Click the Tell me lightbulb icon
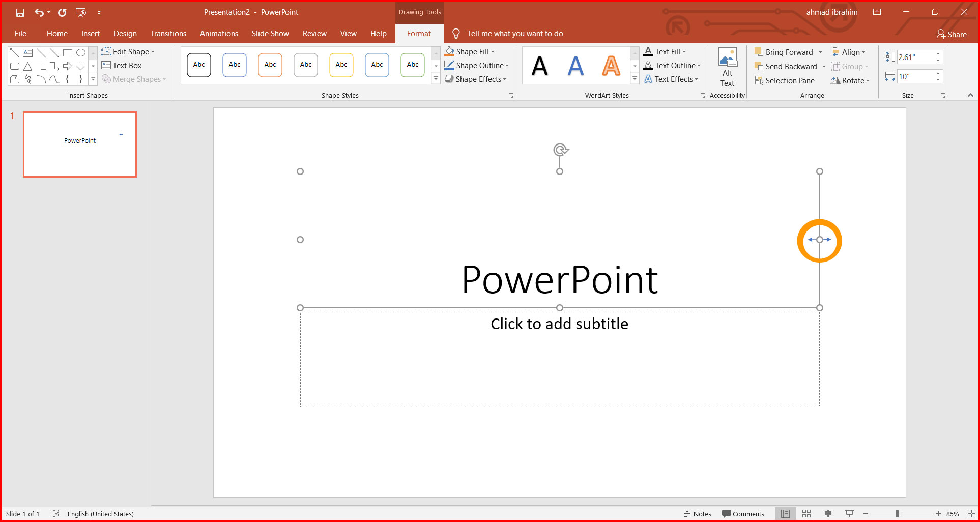Screen dimensions: 980x522 [x=456, y=34]
